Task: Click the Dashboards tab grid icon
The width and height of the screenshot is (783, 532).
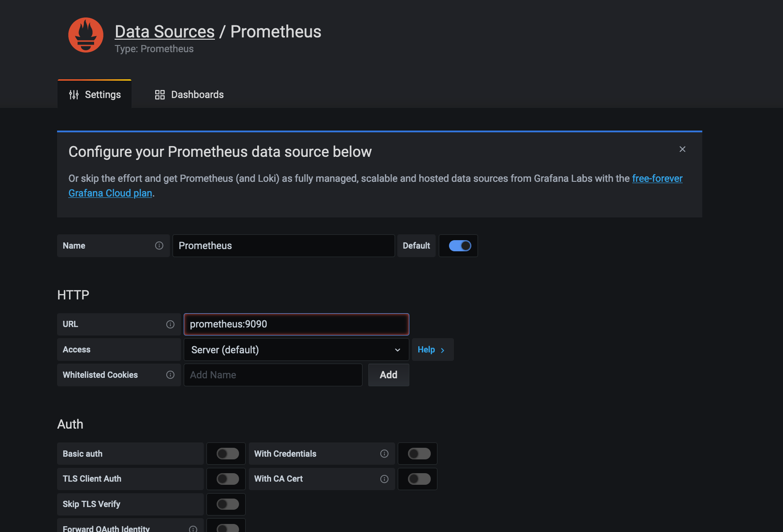Action: point(160,94)
